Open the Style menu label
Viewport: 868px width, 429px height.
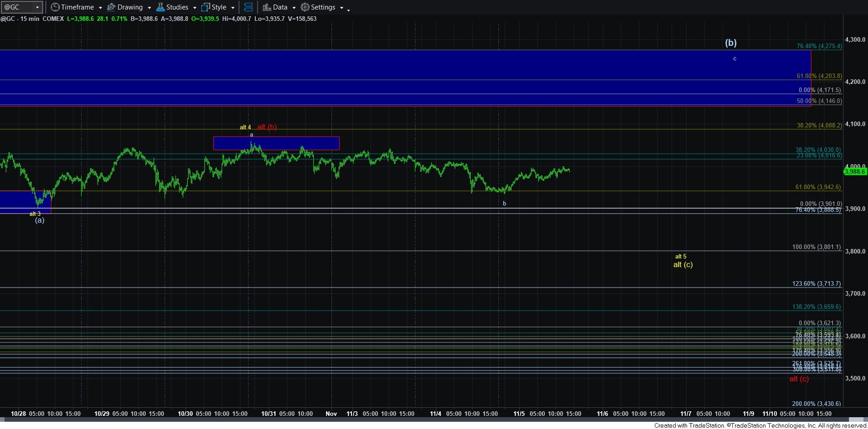[219, 7]
